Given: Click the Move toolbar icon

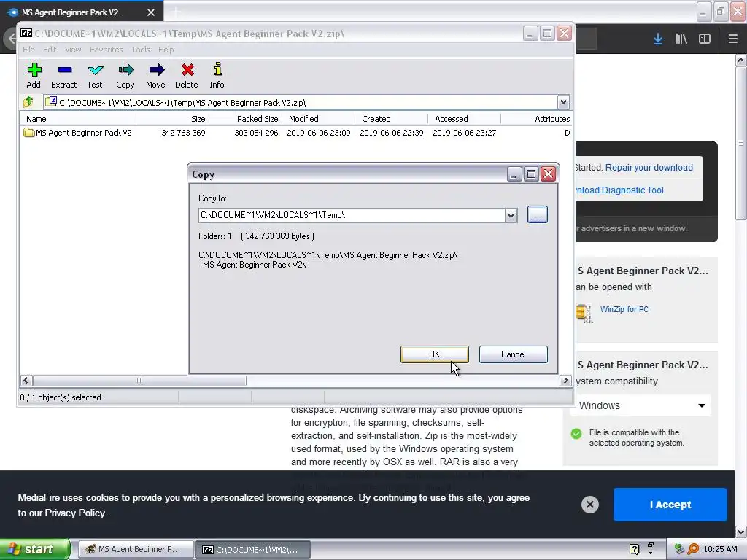Looking at the screenshot, I should point(156,75).
